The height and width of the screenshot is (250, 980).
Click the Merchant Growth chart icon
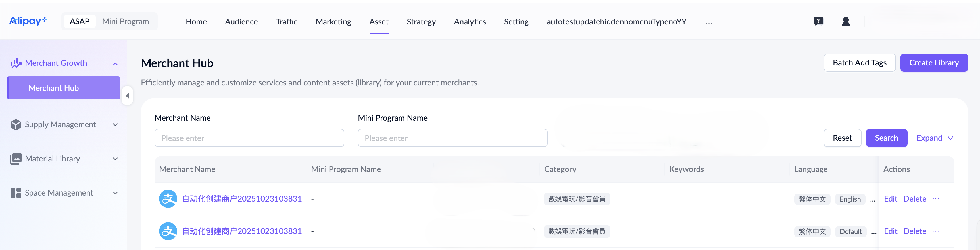coord(16,63)
